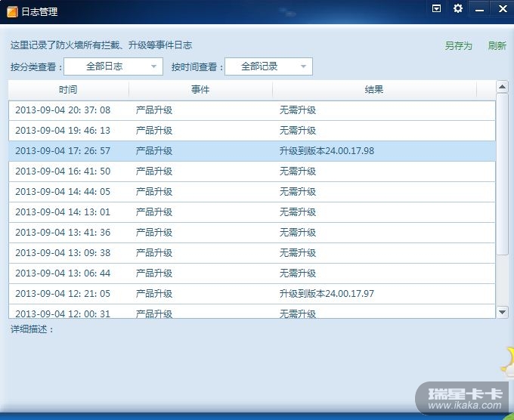Click 产品升级 event in the 12:21:05 row
The height and width of the screenshot is (420, 514).
[x=154, y=294]
